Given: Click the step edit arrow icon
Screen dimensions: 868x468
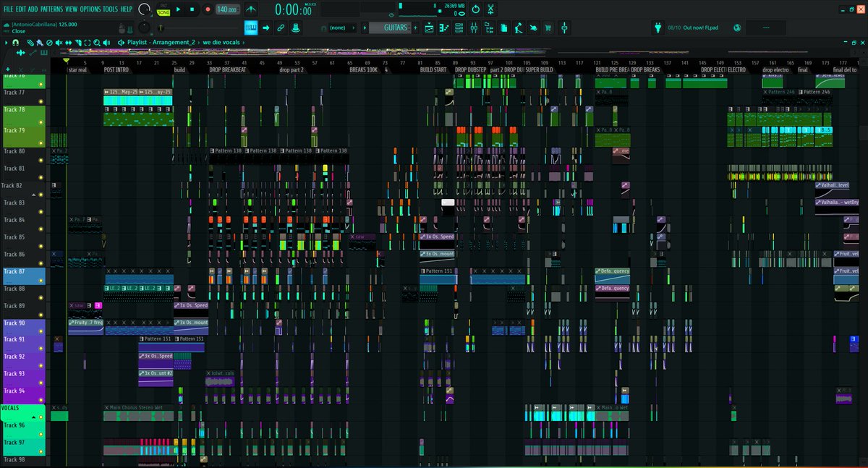Looking at the screenshot, I should coord(265,27).
